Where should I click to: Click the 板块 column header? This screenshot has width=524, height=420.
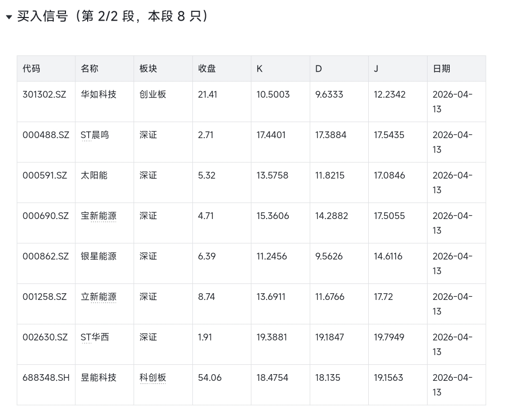coord(149,69)
